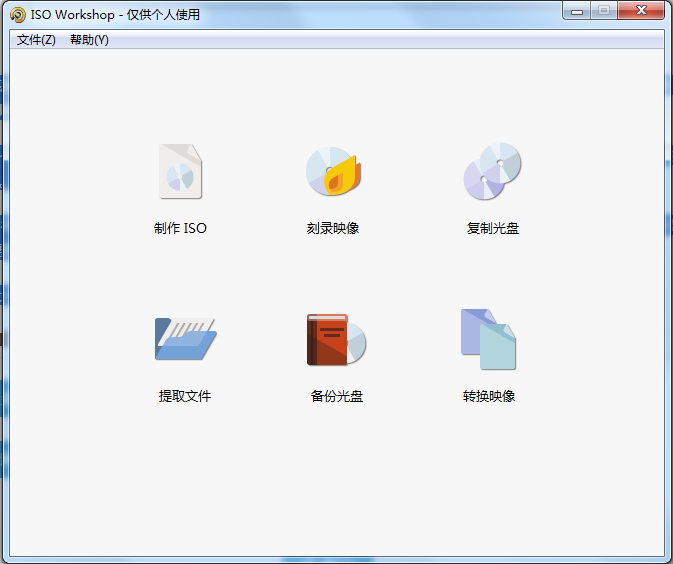
Task: Open the 帮助(Y) menu
Action: click(89, 40)
